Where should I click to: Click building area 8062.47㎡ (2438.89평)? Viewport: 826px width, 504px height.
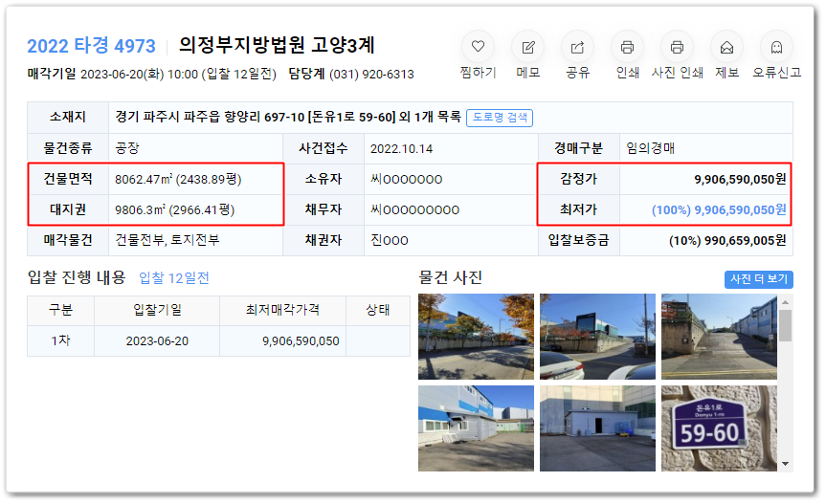178,180
